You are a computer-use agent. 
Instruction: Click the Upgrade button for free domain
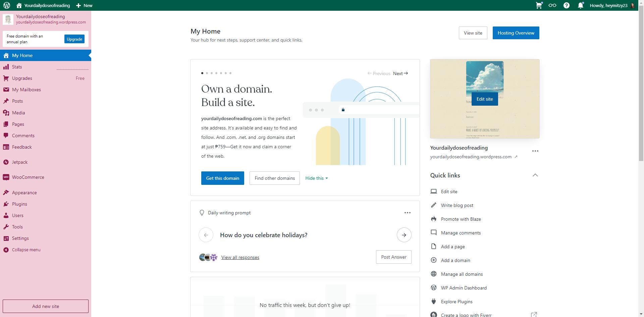(x=74, y=39)
